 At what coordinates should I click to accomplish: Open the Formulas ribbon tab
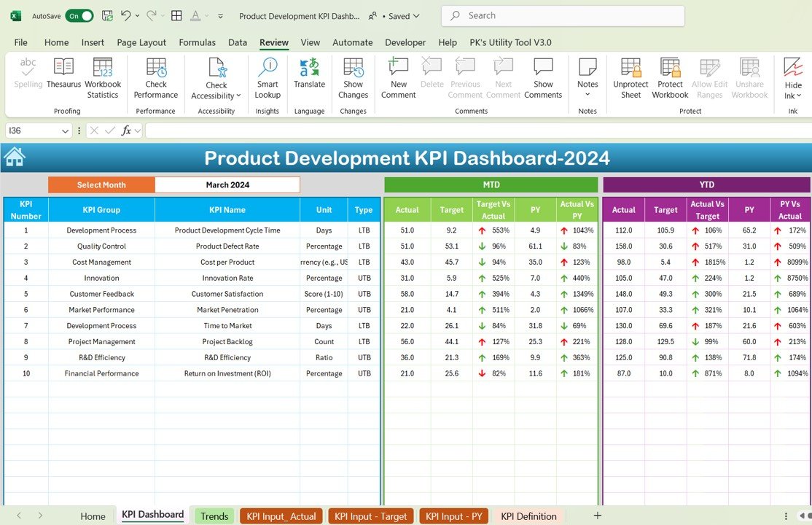pos(197,42)
